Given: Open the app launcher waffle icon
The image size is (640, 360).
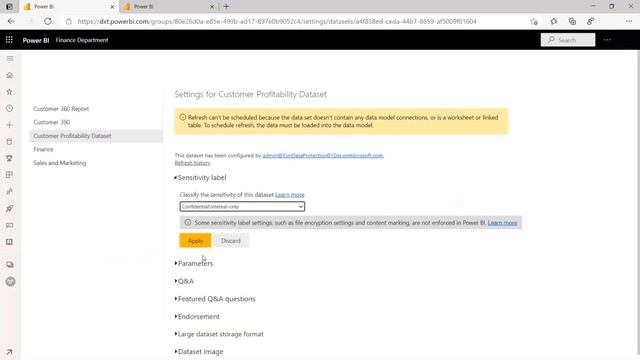Looking at the screenshot, I should pyautogui.click(x=9, y=40).
